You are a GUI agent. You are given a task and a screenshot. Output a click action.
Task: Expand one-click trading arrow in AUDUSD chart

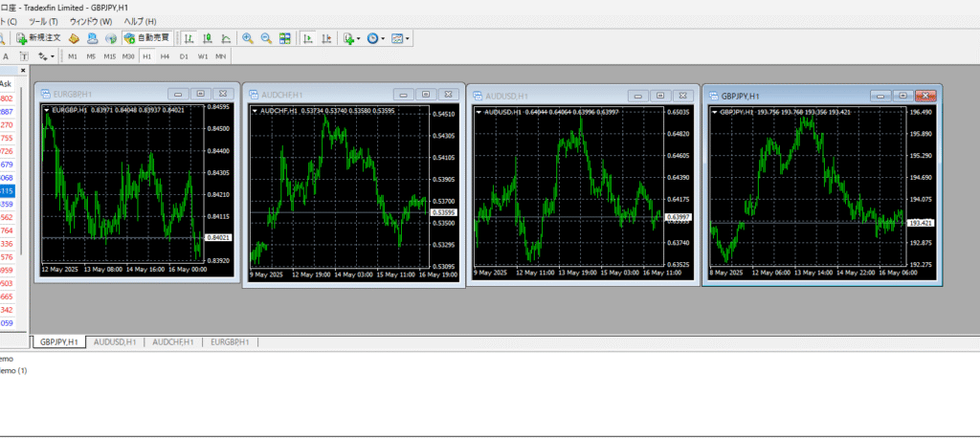479,113
